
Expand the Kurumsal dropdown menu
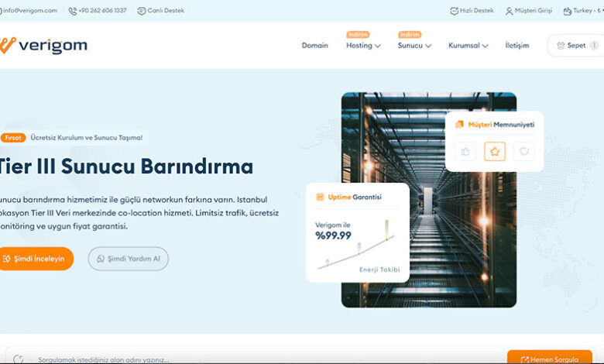click(468, 46)
